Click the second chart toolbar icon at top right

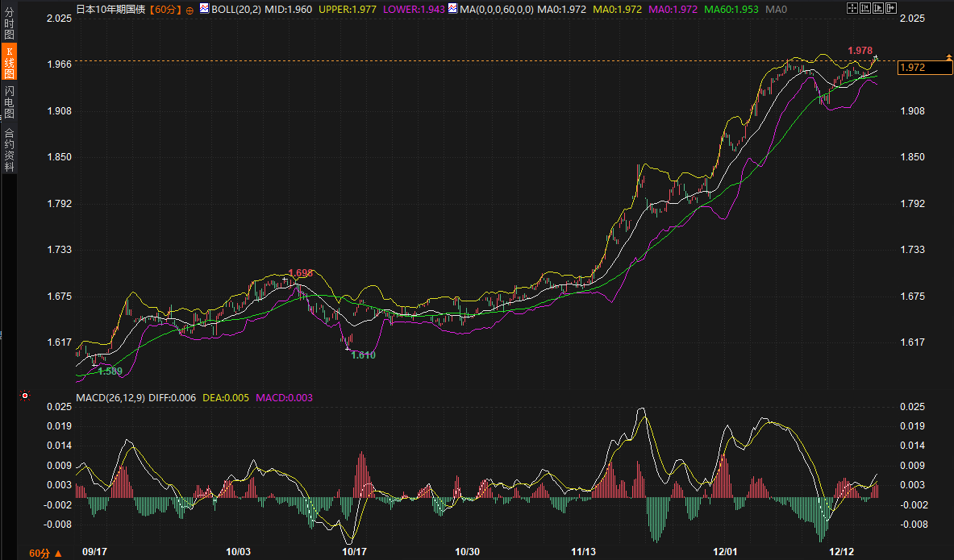pyautogui.click(x=865, y=8)
